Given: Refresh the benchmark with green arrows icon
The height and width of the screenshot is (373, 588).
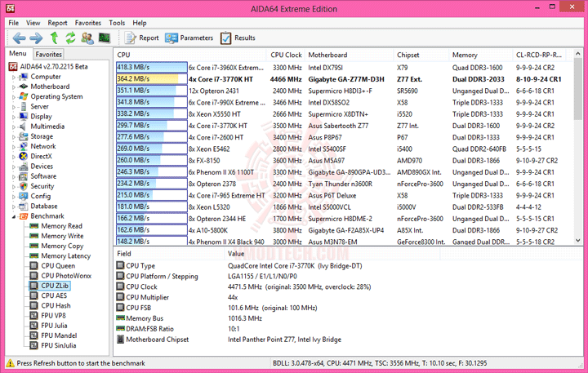Looking at the screenshot, I should click(x=70, y=38).
